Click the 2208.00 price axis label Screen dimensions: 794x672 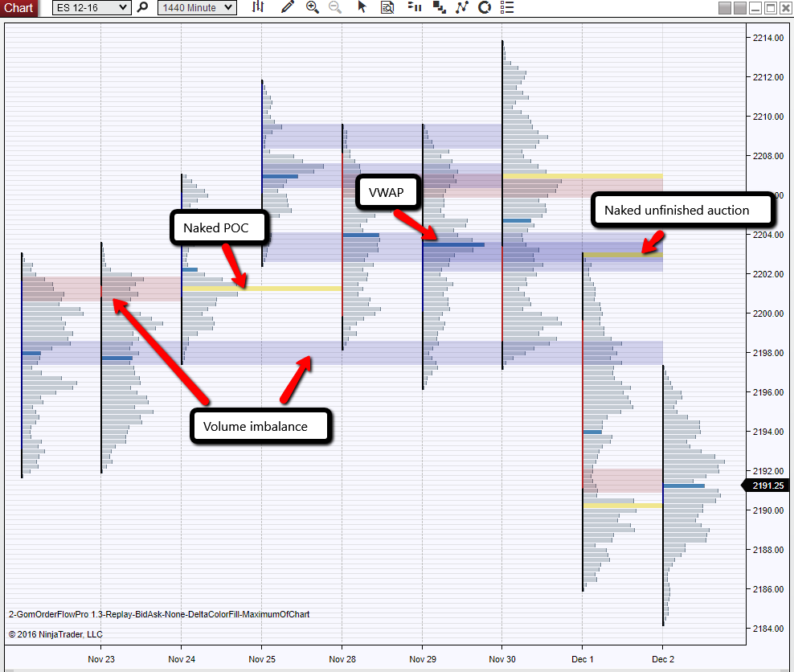point(768,156)
